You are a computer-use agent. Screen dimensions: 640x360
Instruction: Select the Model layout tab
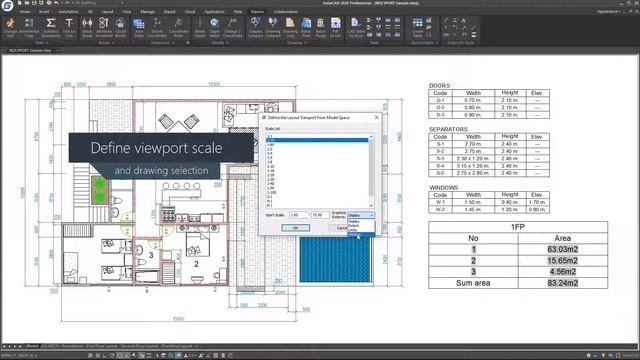coord(32,346)
